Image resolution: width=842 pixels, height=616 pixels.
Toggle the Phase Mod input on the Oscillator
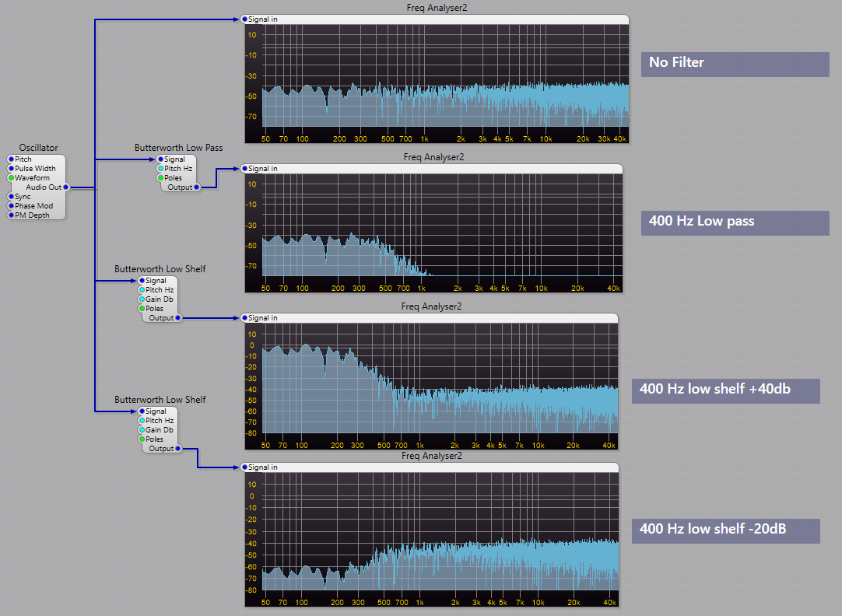pos(11,205)
